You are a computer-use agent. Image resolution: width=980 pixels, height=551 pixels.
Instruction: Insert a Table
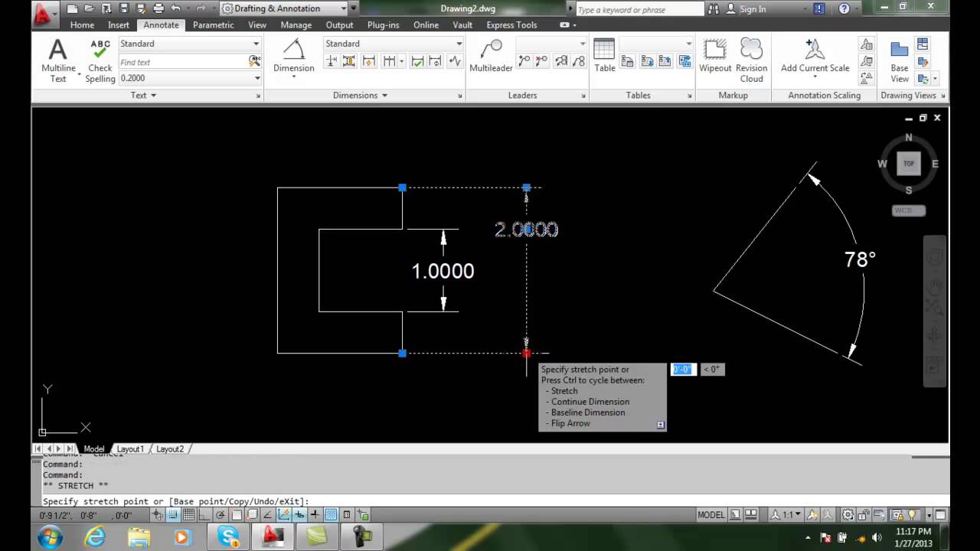coord(604,56)
